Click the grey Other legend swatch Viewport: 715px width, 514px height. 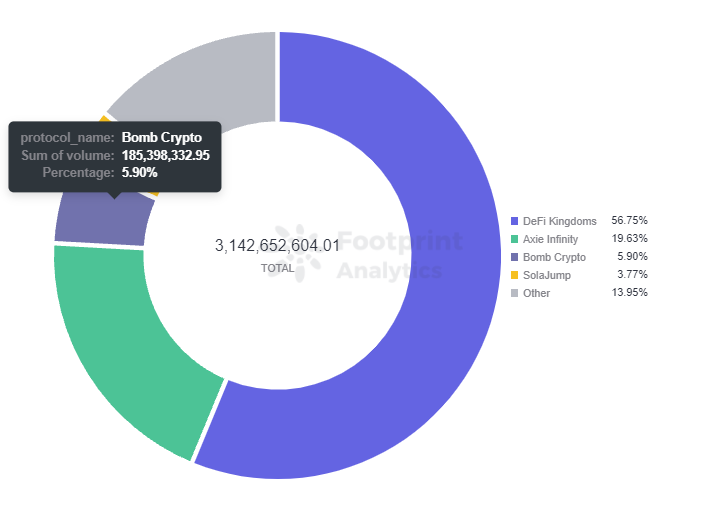click(514, 293)
